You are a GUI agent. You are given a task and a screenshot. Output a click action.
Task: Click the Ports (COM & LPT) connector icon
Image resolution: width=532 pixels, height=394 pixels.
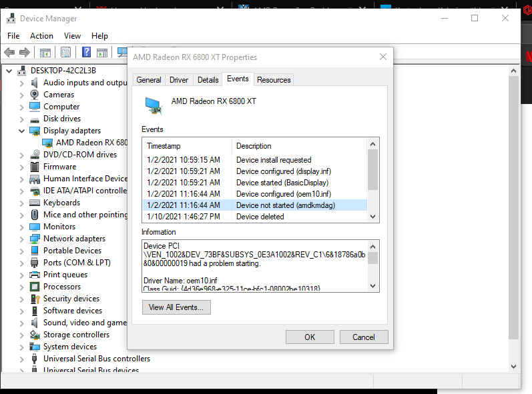pyautogui.click(x=35, y=263)
